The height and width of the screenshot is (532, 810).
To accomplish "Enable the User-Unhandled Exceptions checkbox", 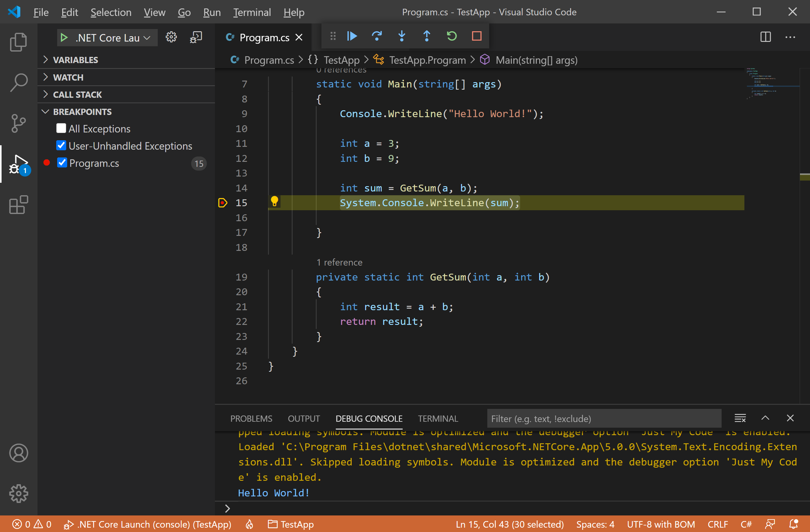I will (61, 146).
